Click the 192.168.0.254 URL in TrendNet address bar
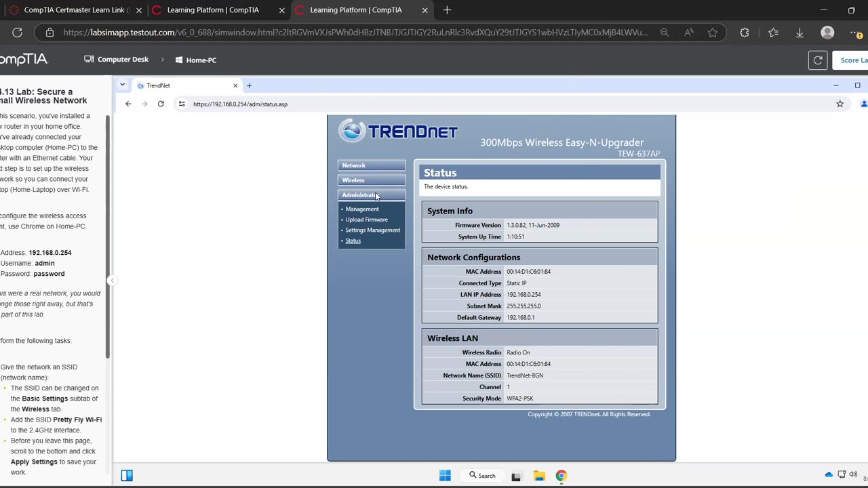Viewport: 868px width, 488px height. pyautogui.click(x=240, y=104)
